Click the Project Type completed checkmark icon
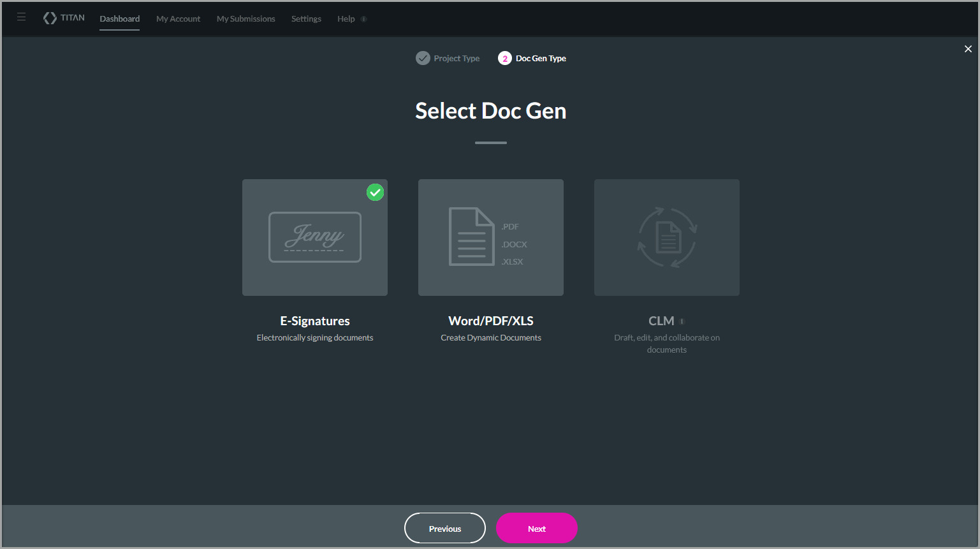Image resolution: width=980 pixels, height=549 pixels. pyautogui.click(x=423, y=58)
